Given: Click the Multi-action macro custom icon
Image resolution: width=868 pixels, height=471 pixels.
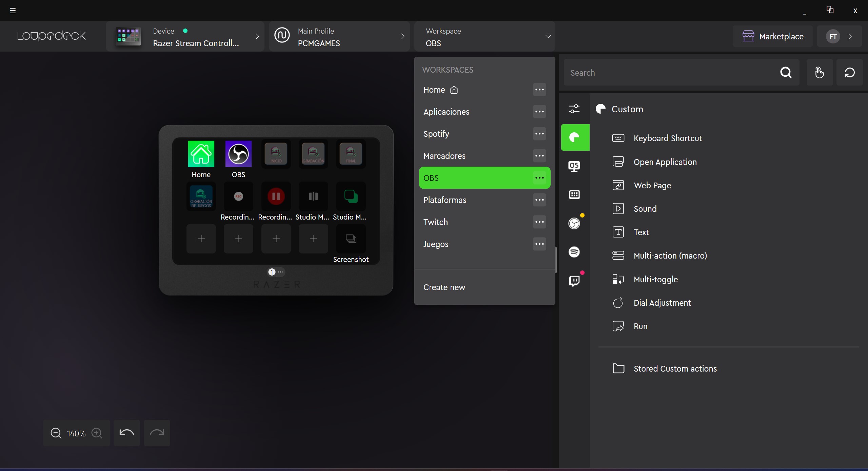Looking at the screenshot, I should click(x=617, y=256).
